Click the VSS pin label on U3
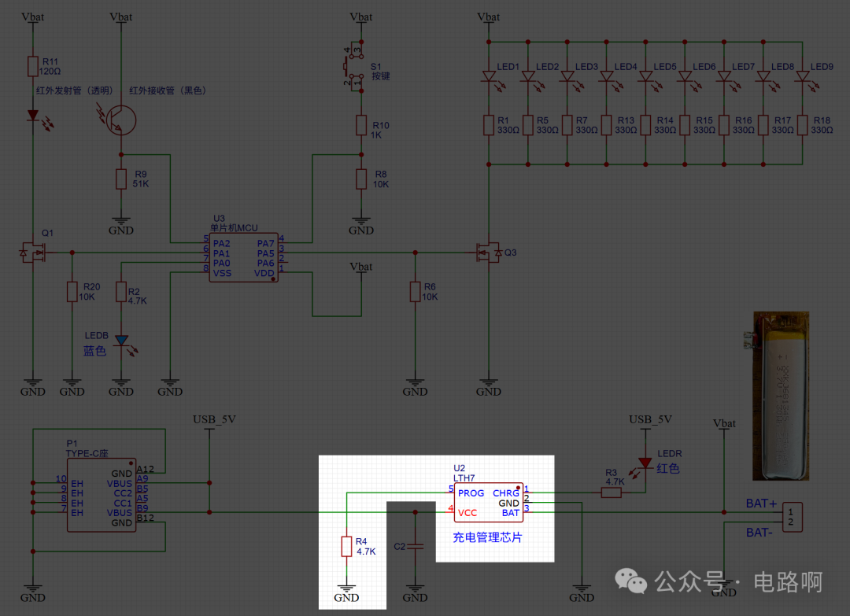The height and width of the screenshot is (616, 850). coord(222,273)
